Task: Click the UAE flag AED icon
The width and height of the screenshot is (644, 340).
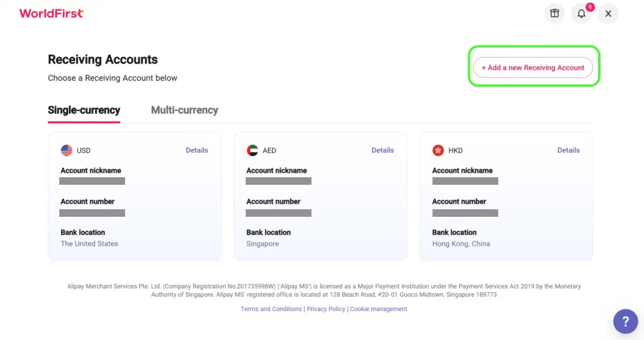Action: [x=252, y=150]
